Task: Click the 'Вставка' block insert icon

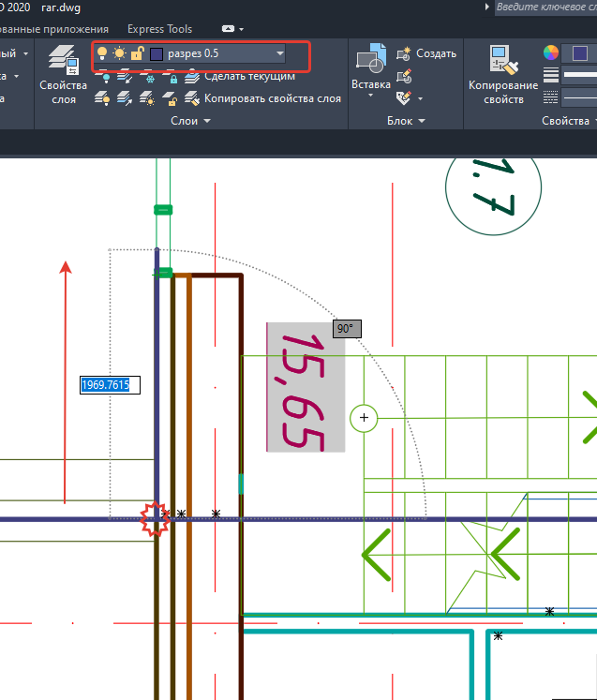Action: pyautogui.click(x=371, y=58)
